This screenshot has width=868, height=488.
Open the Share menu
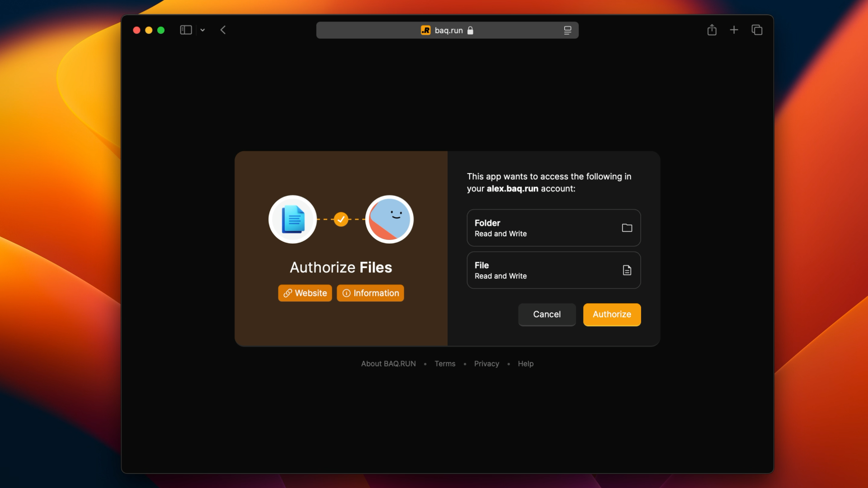click(712, 30)
